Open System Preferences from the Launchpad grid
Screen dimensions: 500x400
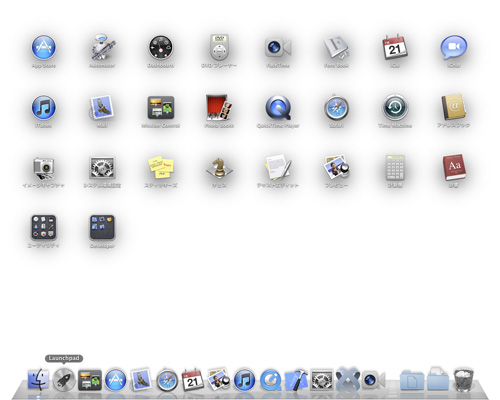(x=102, y=168)
